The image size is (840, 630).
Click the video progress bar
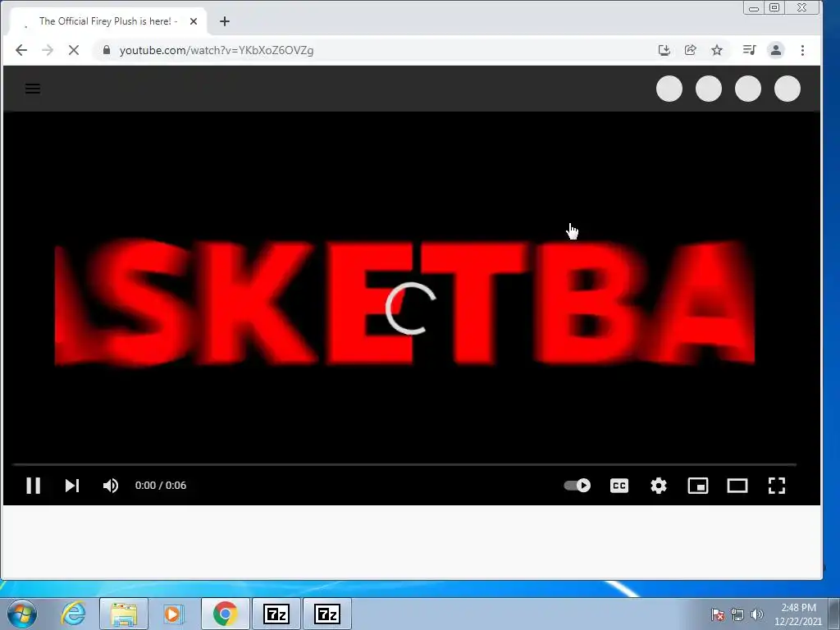click(x=405, y=464)
